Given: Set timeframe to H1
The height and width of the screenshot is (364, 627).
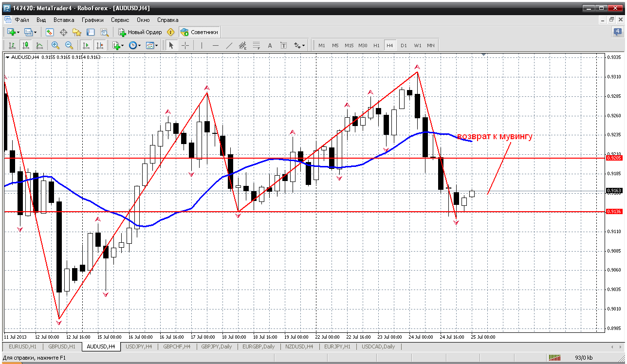Looking at the screenshot, I should point(376,45).
